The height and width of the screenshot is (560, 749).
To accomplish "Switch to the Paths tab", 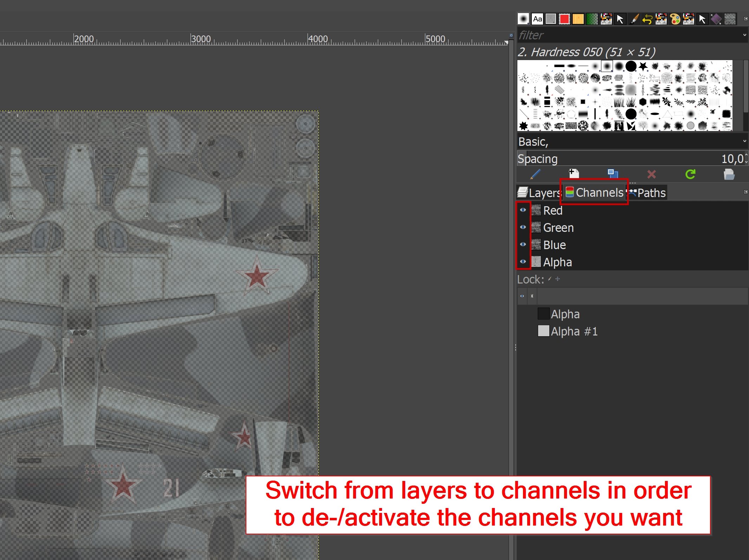I will (x=648, y=193).
